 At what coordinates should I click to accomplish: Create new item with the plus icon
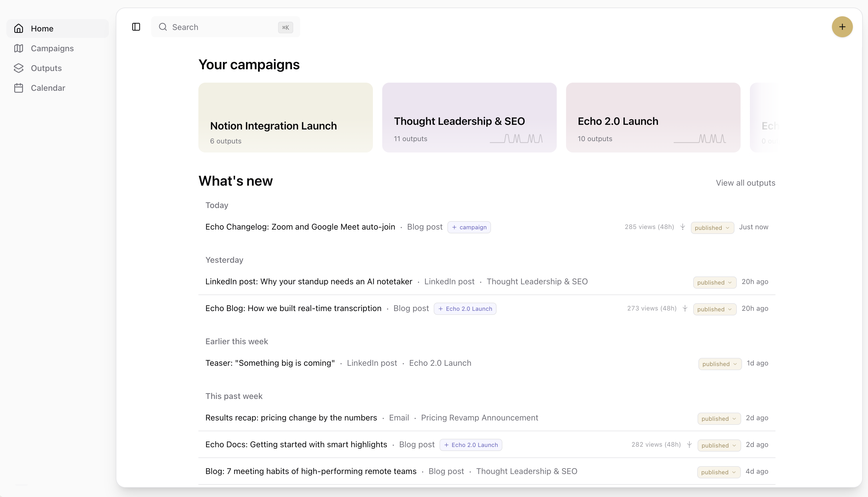(842, 27)
